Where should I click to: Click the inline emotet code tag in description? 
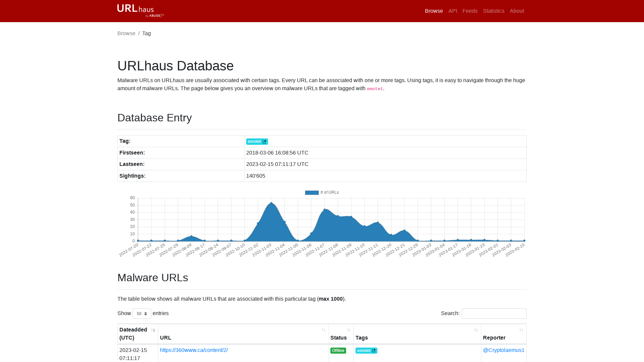(375, 89)
